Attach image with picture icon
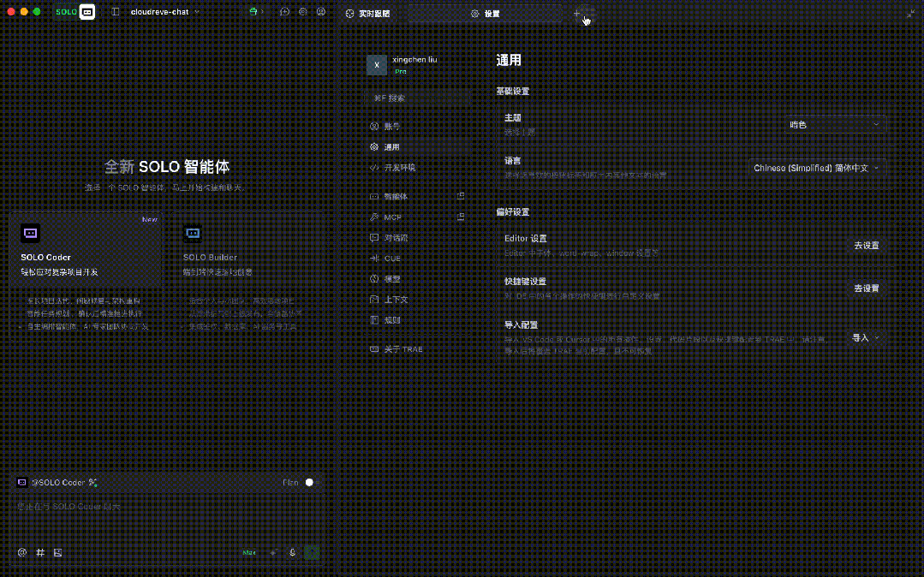Viewport: 924px width, 577px height. pos(57,552)
